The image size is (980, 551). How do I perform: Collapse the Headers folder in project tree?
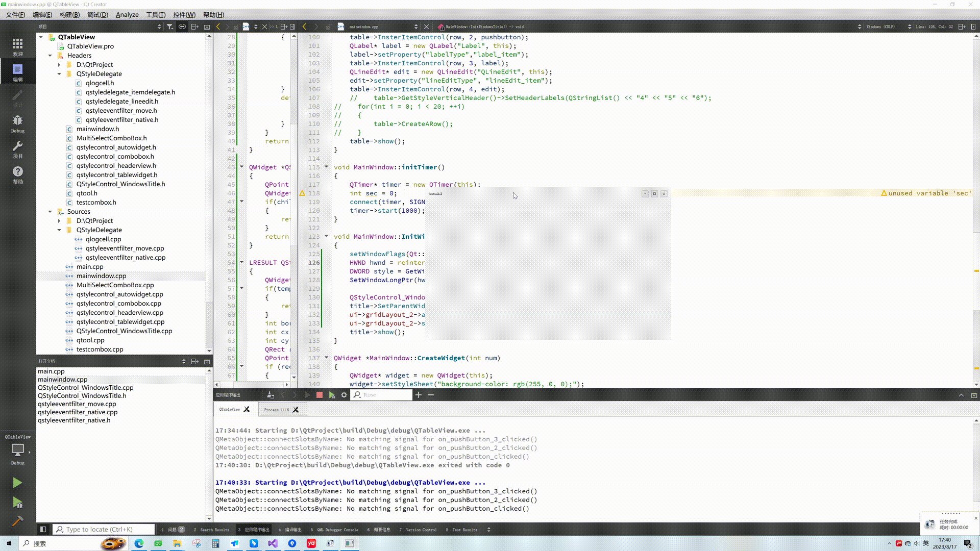coord(50,55)
